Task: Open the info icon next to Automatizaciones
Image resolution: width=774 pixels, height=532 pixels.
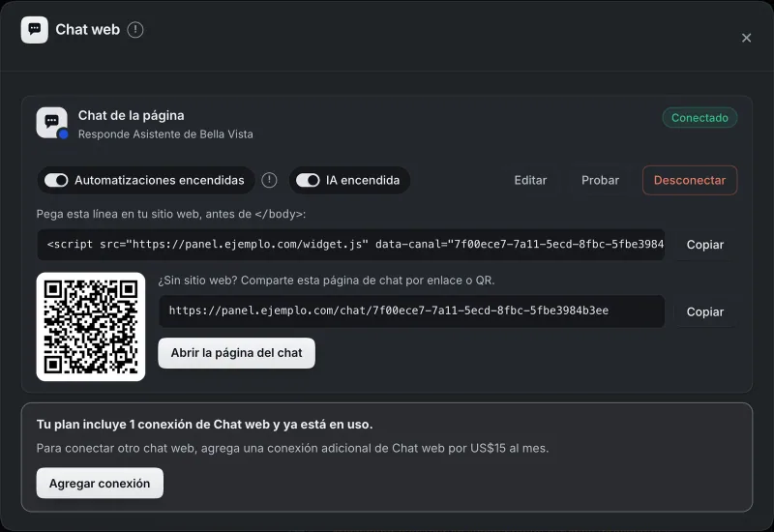Action: click(269, 180)
